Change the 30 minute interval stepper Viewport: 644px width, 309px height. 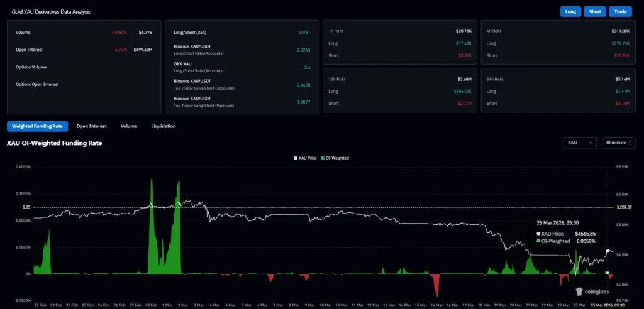coord(619,143)
